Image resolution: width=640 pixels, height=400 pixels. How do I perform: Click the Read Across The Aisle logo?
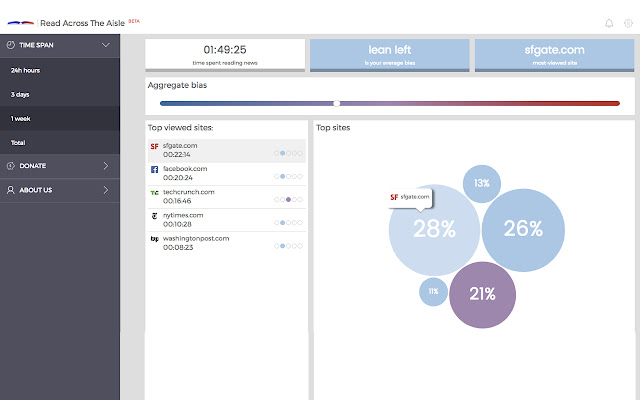(x=21, y=22)
